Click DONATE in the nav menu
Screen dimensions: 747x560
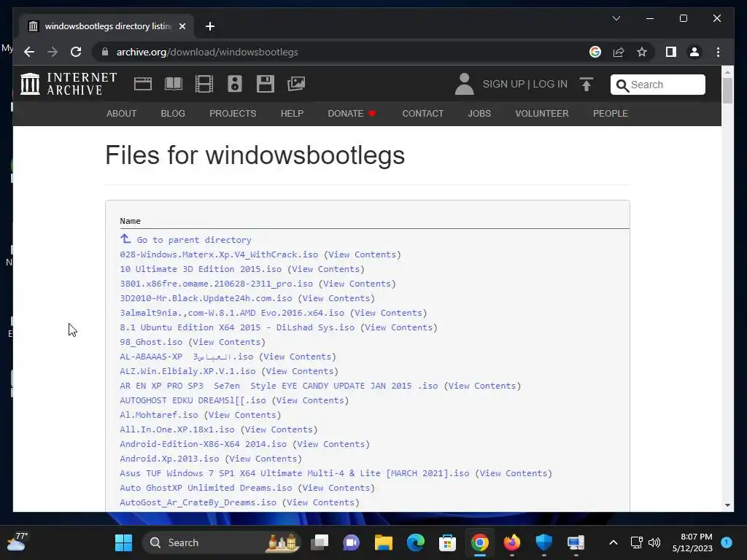(352, 113)
